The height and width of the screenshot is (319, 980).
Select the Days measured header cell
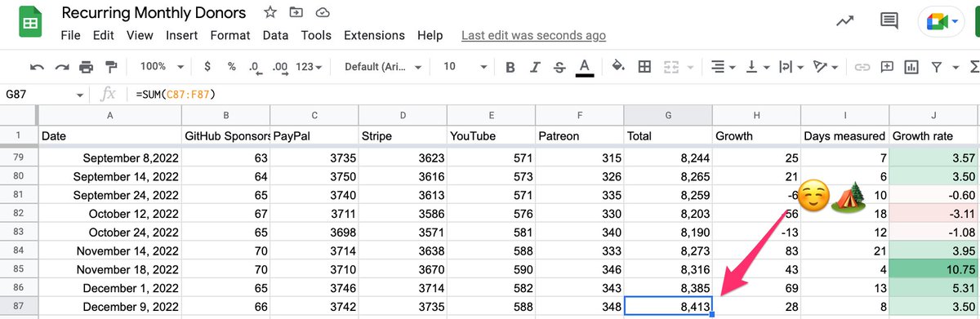(x=844, y=135)
